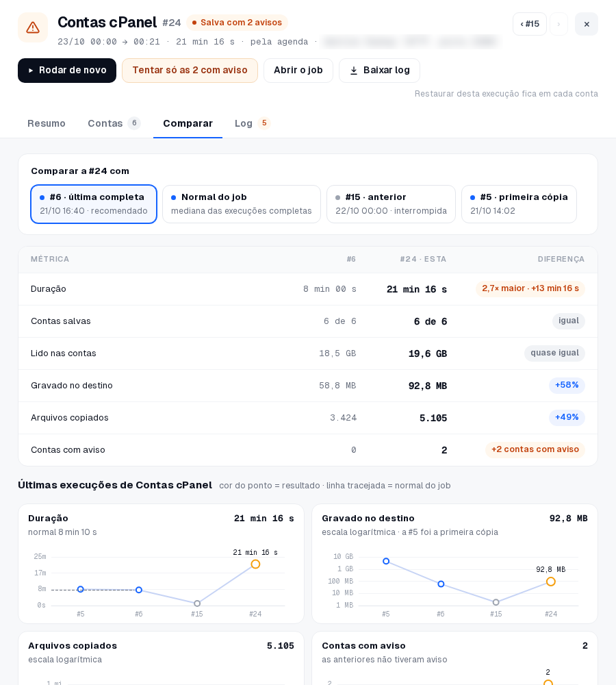Click run #15 point in Duração chart

[197, 603]
